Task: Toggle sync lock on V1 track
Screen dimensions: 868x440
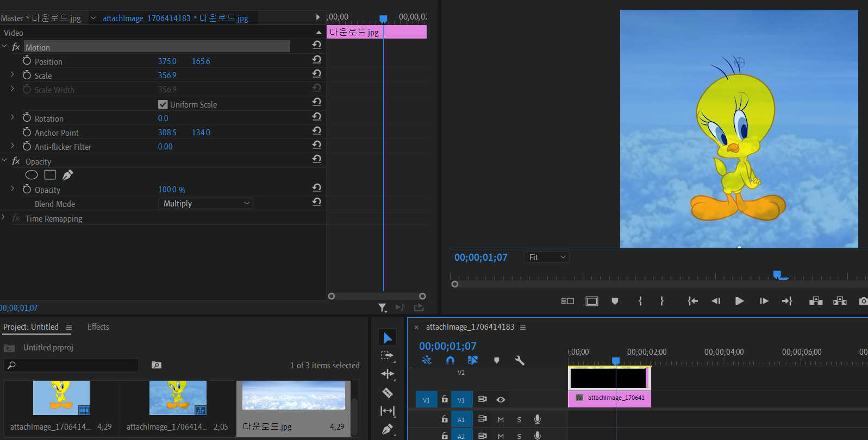Action: tap(482, 399)
